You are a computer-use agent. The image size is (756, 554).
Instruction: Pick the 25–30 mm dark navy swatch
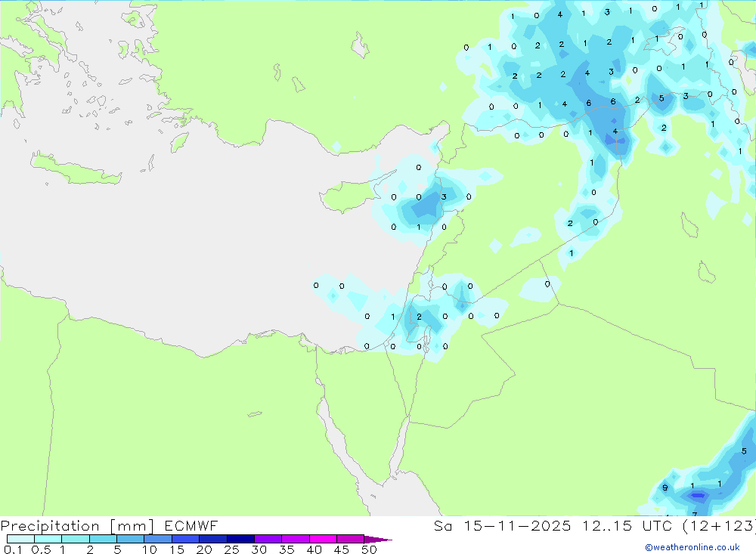(x=240, y=539)
